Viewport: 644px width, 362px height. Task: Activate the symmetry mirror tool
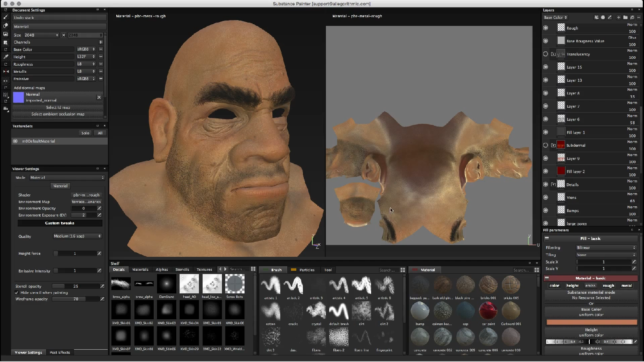pos(5,71)
